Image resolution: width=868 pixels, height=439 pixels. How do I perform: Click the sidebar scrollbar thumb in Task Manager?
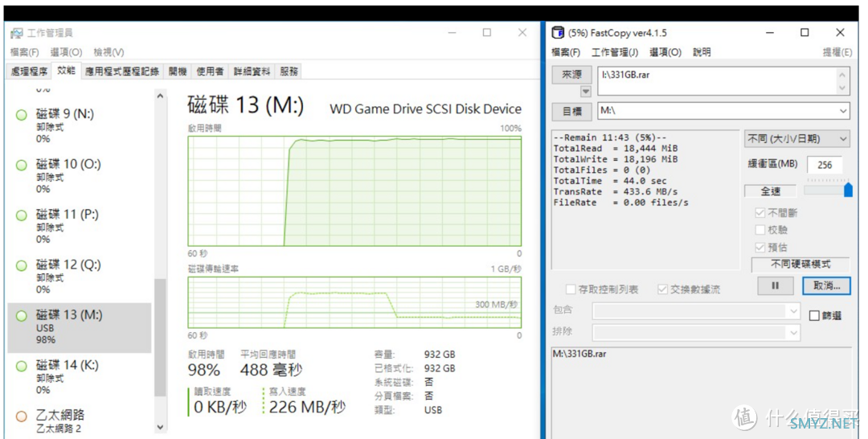point(160,338)
